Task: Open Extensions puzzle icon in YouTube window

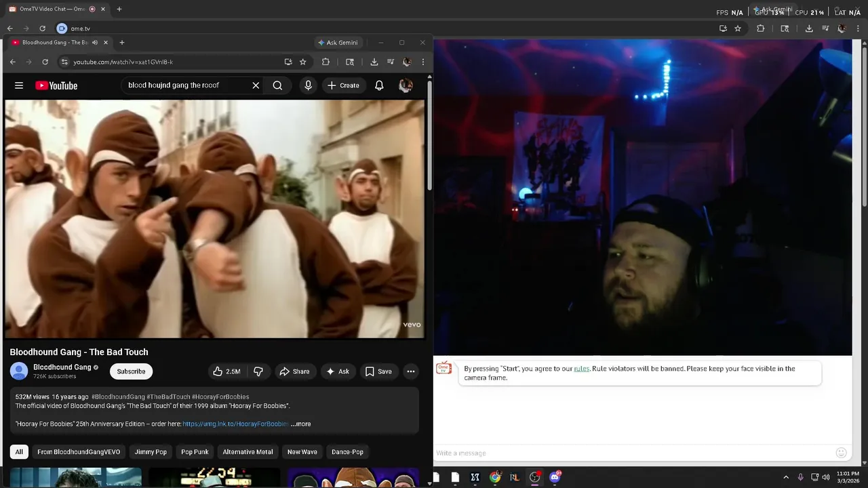Action: (325, 62)
